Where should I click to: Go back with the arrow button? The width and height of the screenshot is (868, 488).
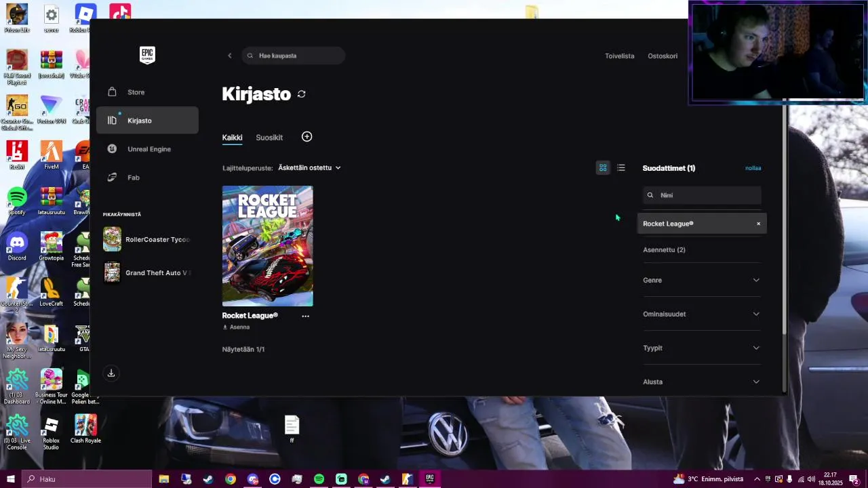point(229,56)
